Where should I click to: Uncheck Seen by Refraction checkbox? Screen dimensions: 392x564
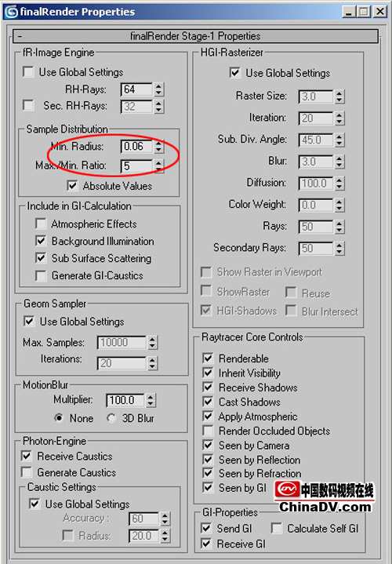[208, 473]
